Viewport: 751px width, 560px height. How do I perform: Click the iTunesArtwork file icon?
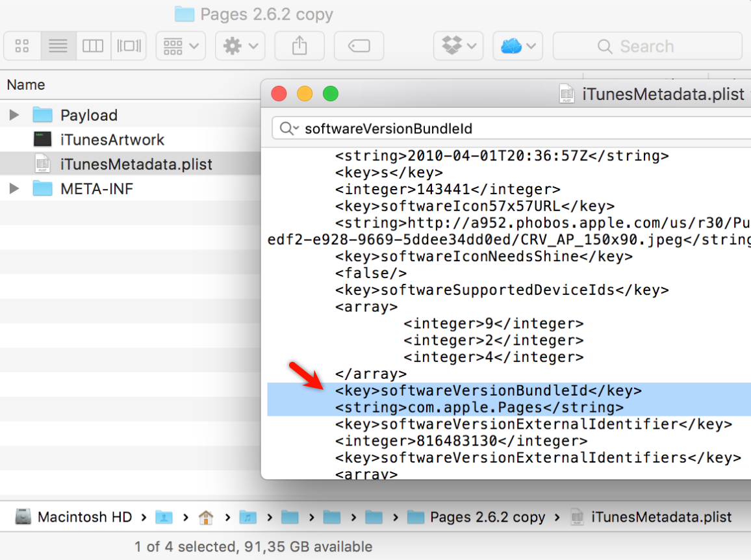tap(43, 140)
